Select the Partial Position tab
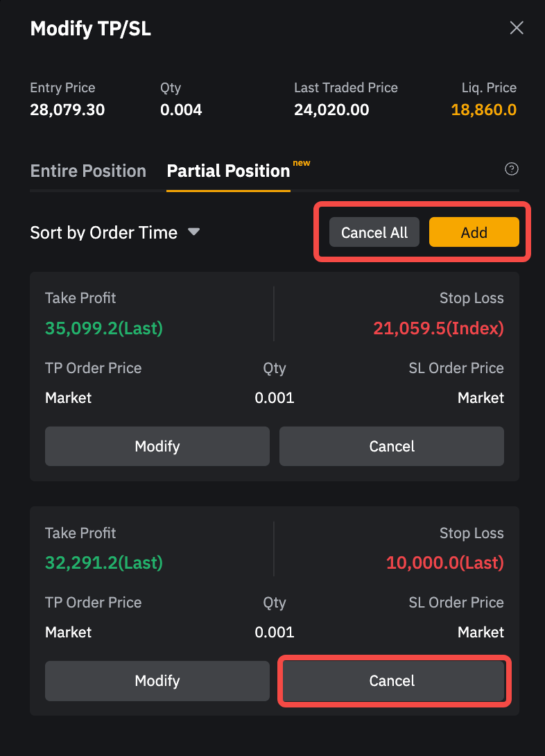This screenshot has width=545, height=756. point(228,171)
